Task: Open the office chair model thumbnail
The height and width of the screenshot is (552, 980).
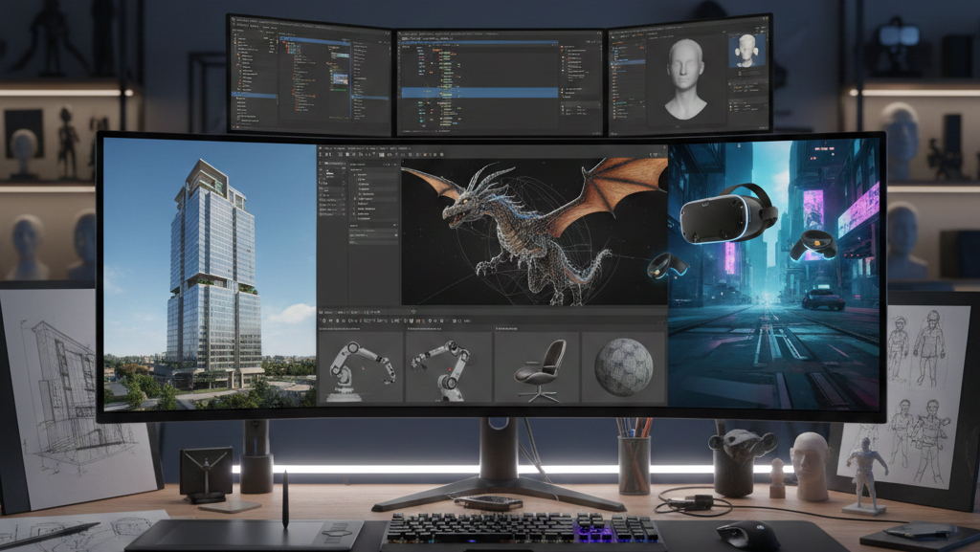Action: pos(537,367)
